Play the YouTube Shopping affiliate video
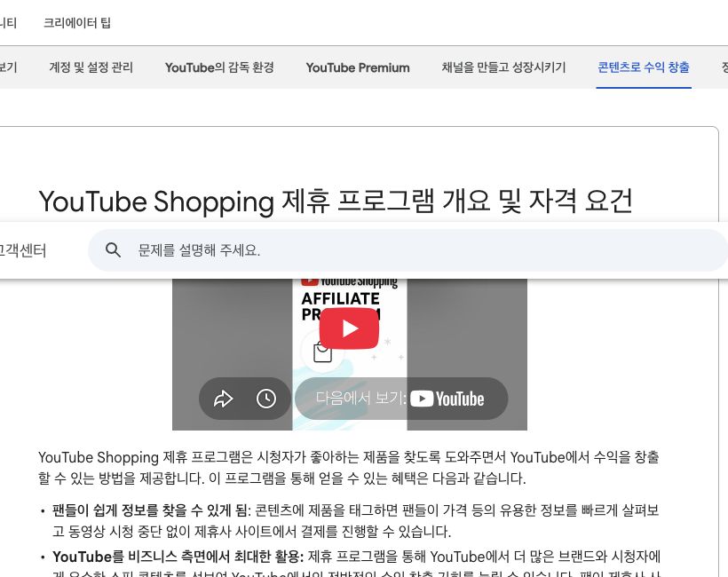Viewport: 728px width, 577px height. point(349,328)
